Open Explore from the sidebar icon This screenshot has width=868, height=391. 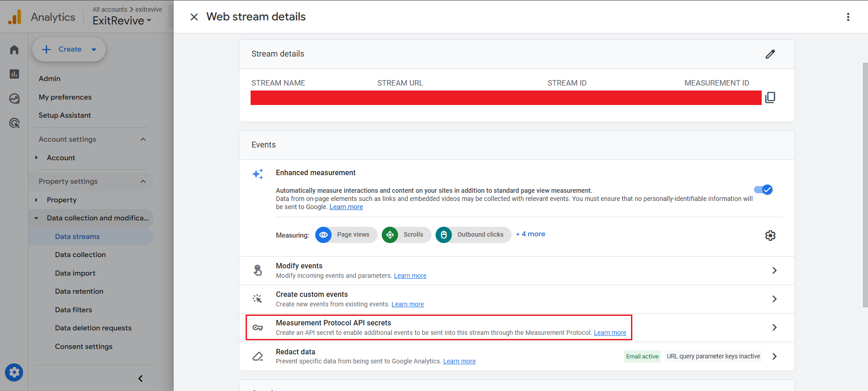point(14,98)
